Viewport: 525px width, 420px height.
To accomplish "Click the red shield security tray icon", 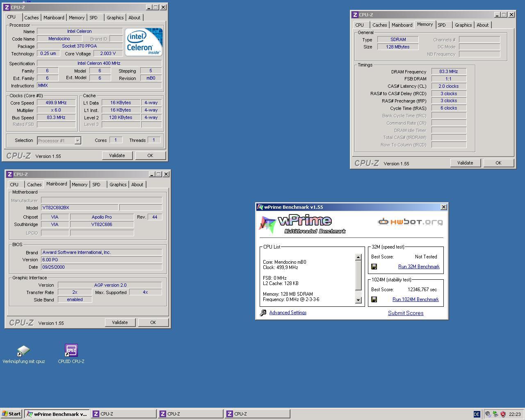I will point(503,414).
